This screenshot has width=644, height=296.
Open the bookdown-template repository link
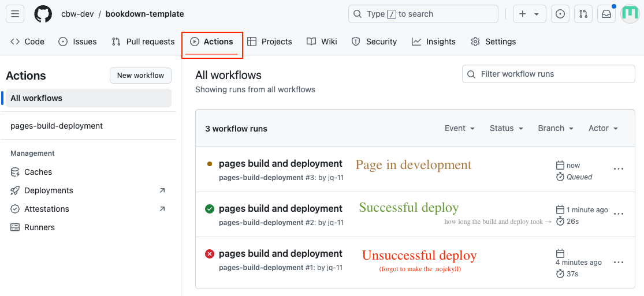144,14
